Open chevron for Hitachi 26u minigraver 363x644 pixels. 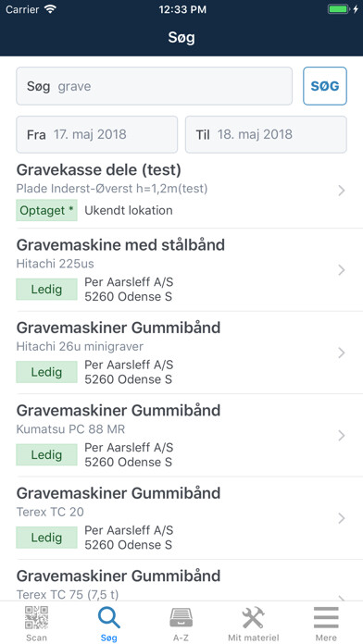pyautogui.click(x=341, y=353)
